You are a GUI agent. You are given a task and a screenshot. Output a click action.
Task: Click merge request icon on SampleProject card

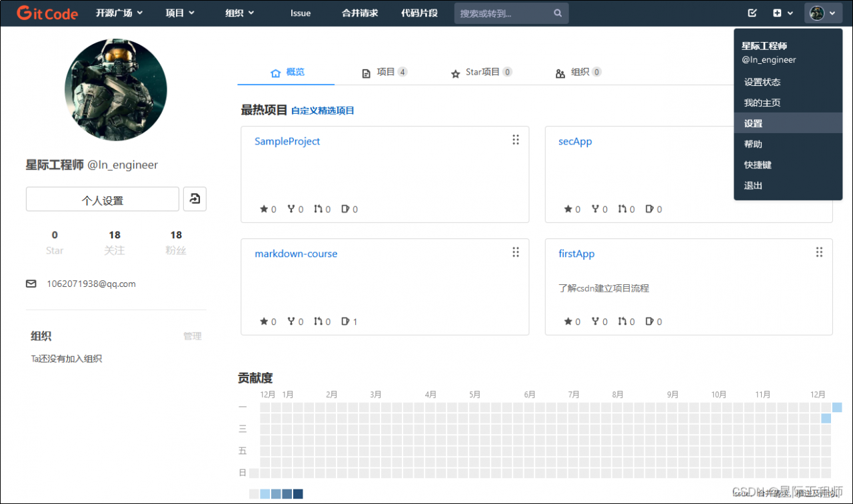[x=319, y=209]
